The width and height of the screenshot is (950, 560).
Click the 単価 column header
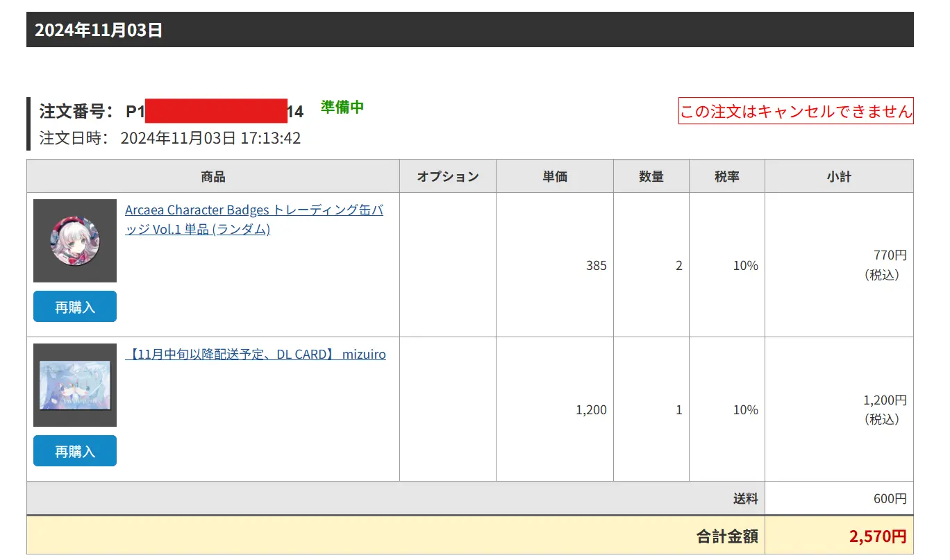pos(554,176)
